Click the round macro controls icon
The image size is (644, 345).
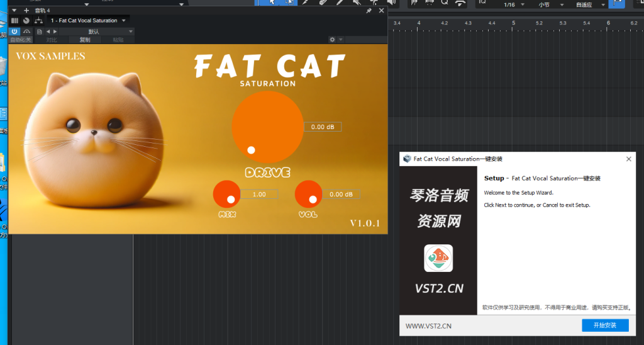[26, 21]
